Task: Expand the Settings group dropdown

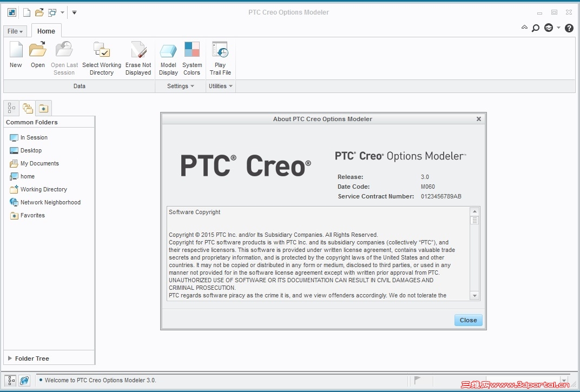Action: pos(181,86)
